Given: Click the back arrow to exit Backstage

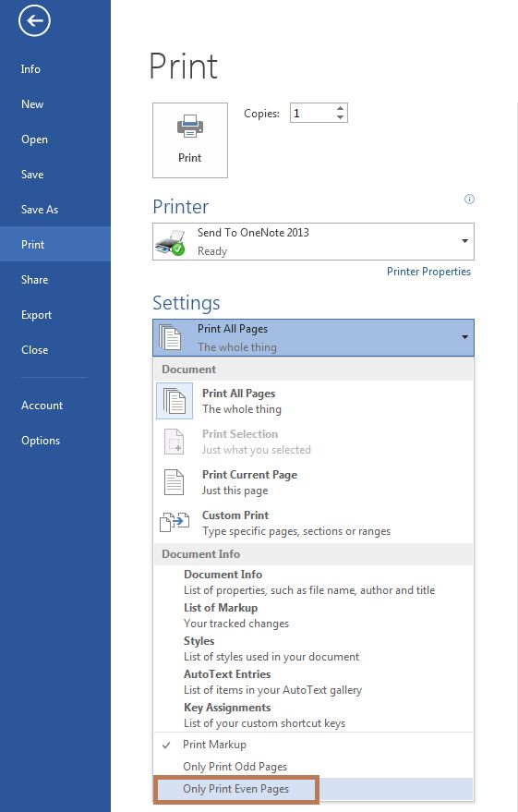Looking at the screenshot, I should click(x=34, y=20).
